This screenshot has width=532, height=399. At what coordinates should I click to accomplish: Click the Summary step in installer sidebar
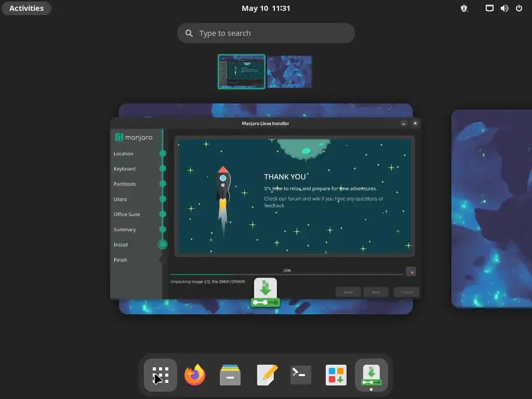125,230
